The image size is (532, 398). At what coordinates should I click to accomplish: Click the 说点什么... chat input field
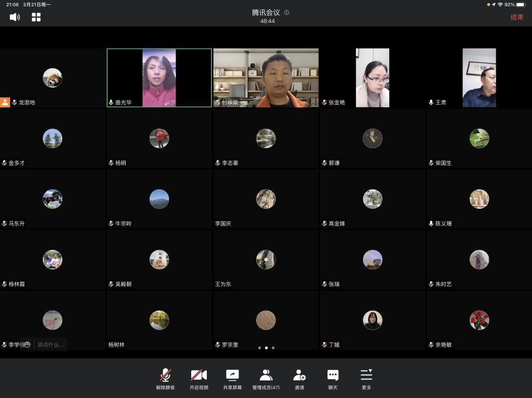point(50,345)
